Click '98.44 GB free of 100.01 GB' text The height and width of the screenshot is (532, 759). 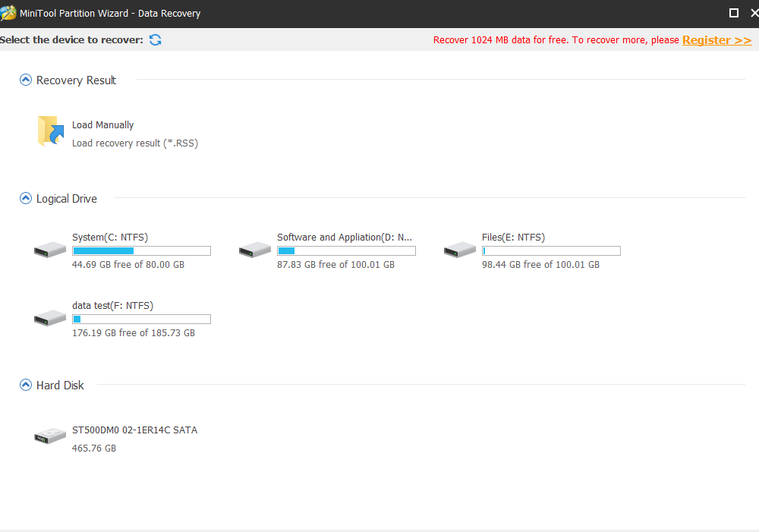coord(540,265)
